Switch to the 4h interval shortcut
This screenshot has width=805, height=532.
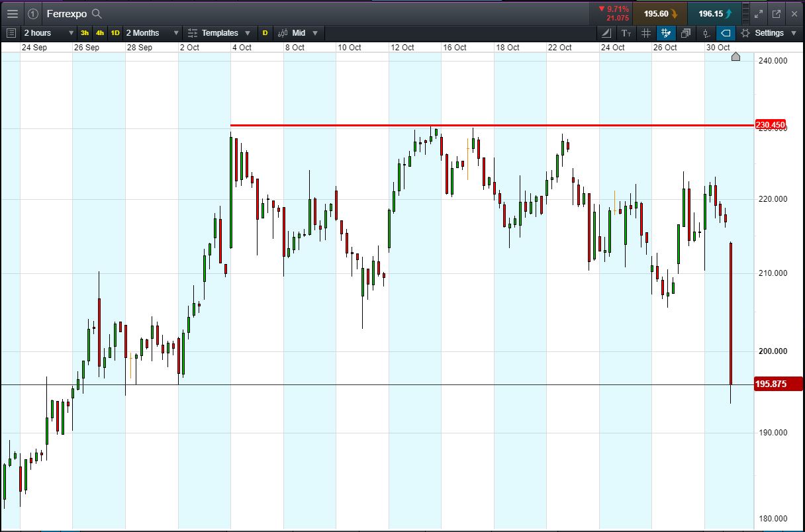[100, 33]
